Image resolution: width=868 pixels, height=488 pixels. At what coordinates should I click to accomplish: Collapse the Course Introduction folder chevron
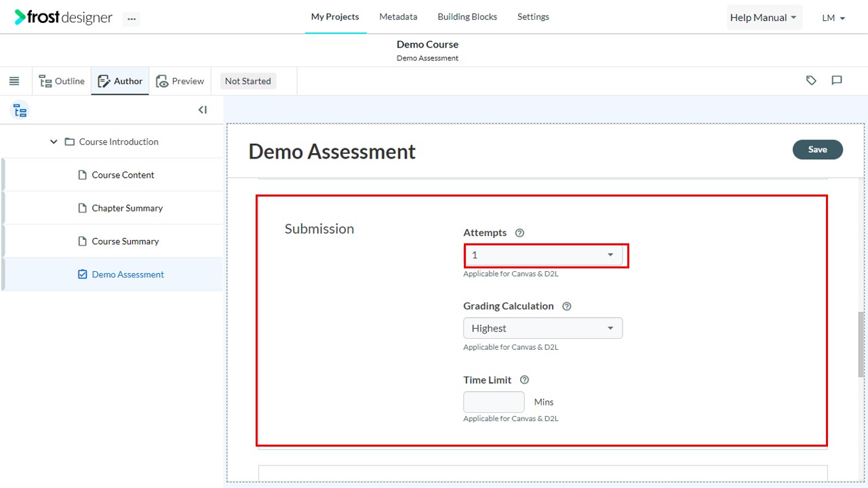coord(54,142)
